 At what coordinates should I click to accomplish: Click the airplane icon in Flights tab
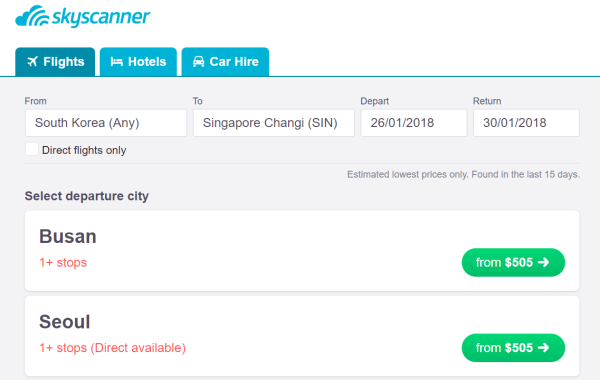pos(33,62)
